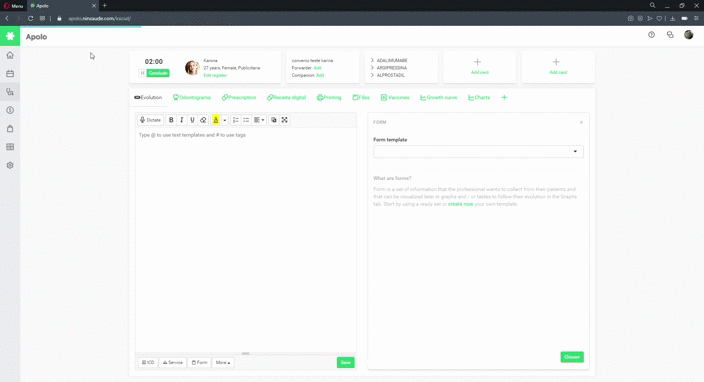704x382 pixels.
Task: Click the Dictate microphone button
Action: click(150, 120)
